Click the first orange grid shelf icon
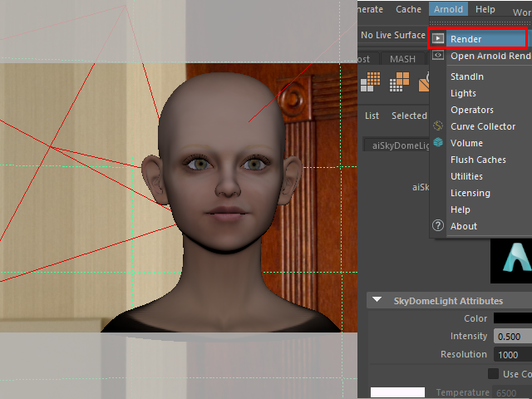This screenshot has width=532, height=399. click(x=372, y=81)
